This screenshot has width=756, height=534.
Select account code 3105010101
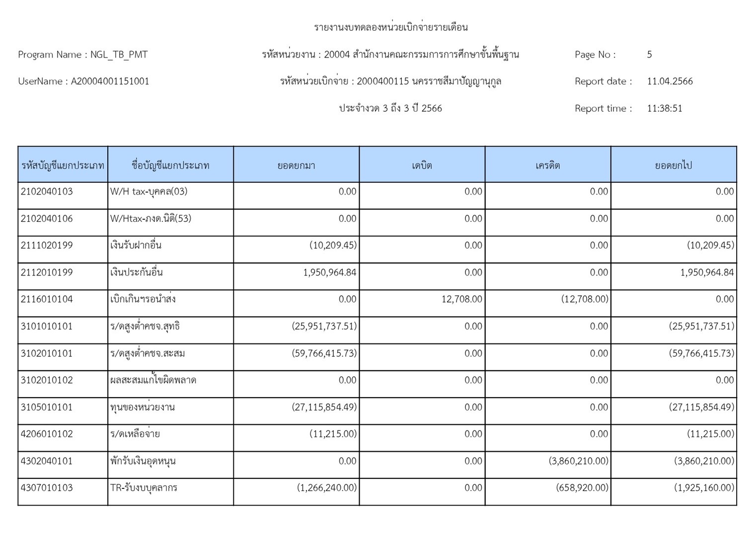47,407
